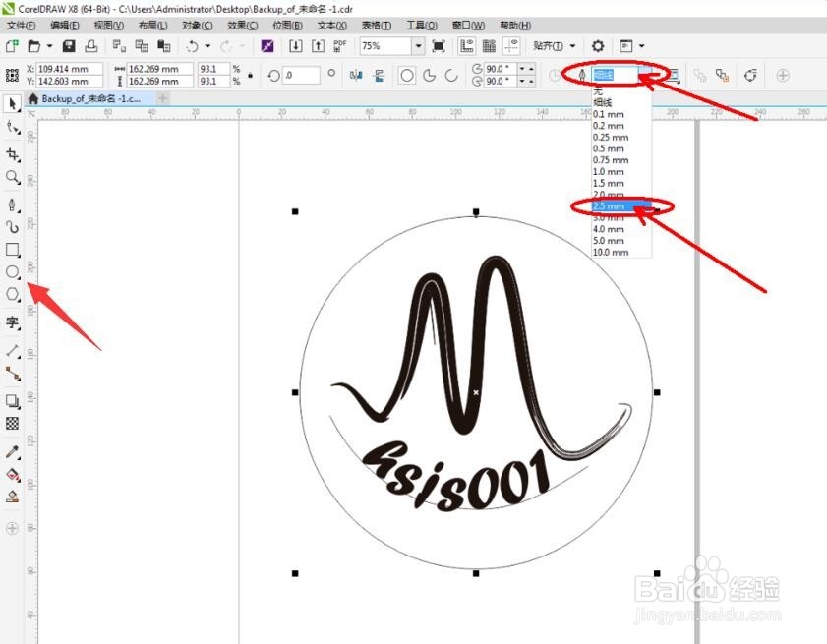
Task: Select the Color Eyedropper tool
Action: pyautogui.click(x=13, y=451)
